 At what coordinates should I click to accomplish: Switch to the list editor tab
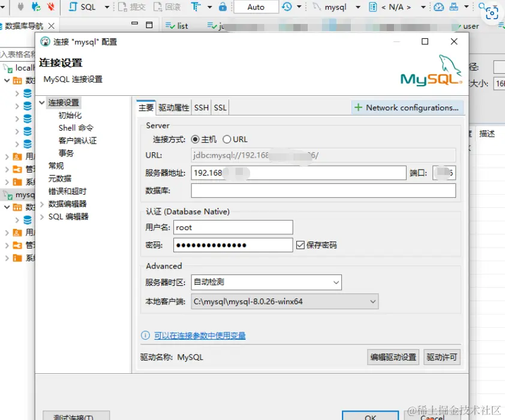[176, 26]
